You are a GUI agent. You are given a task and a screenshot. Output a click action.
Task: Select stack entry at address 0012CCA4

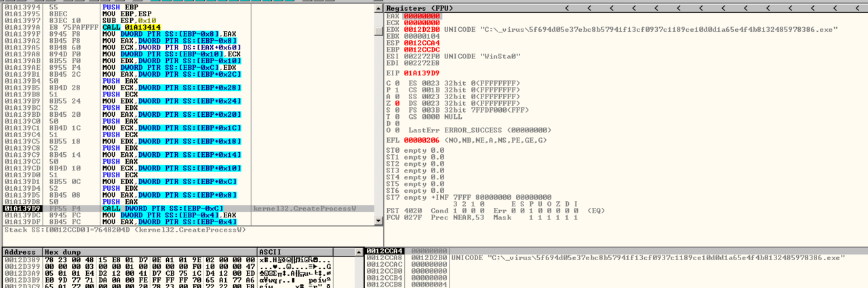pos(384,251)
